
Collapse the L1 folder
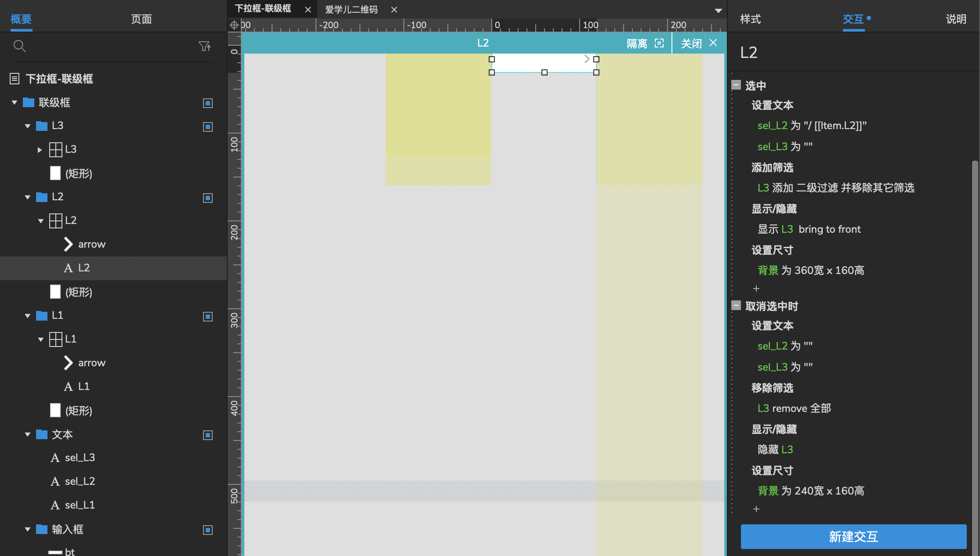28,316
